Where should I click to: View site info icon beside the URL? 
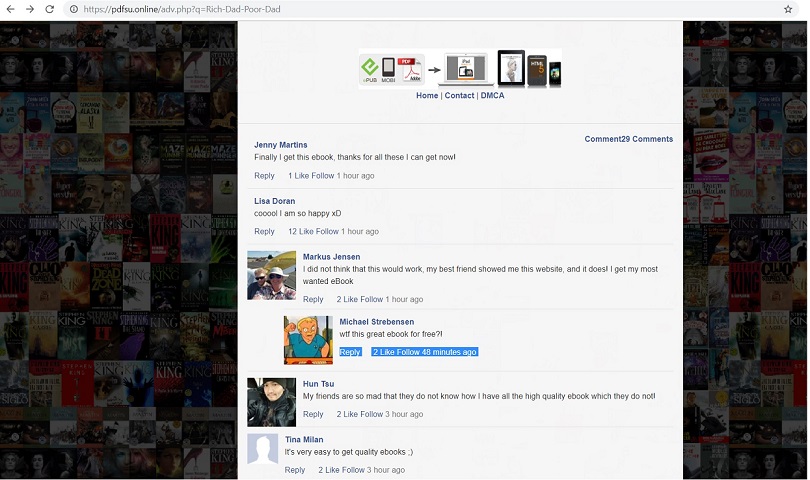click(74, 9)
